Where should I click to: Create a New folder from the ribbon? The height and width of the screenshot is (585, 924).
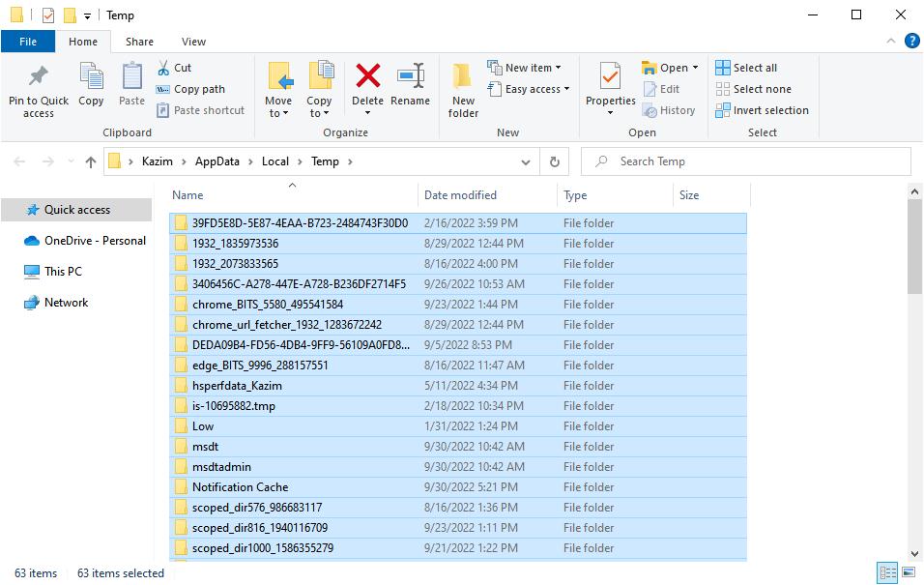pyautogui.click(x=463, y=88)
